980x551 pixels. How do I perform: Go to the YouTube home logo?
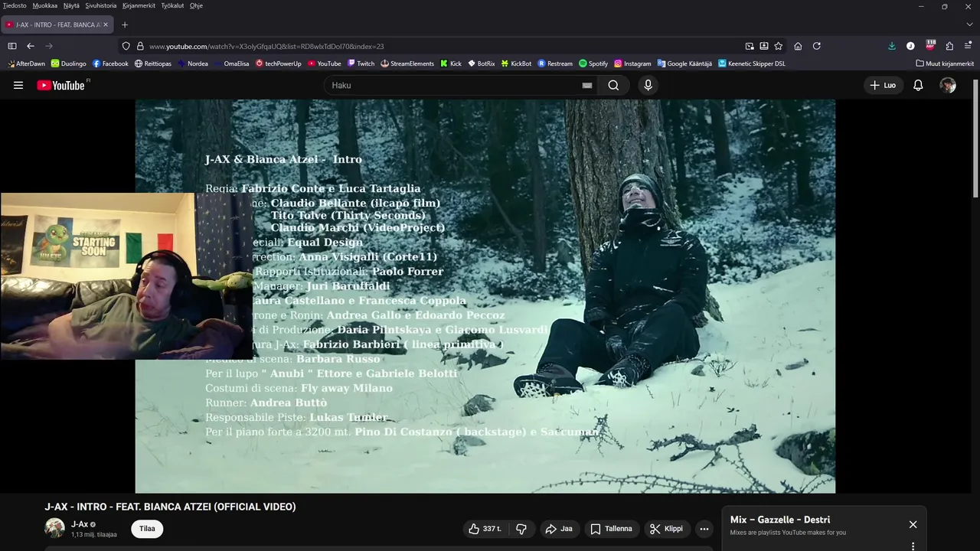pos(62,85)
